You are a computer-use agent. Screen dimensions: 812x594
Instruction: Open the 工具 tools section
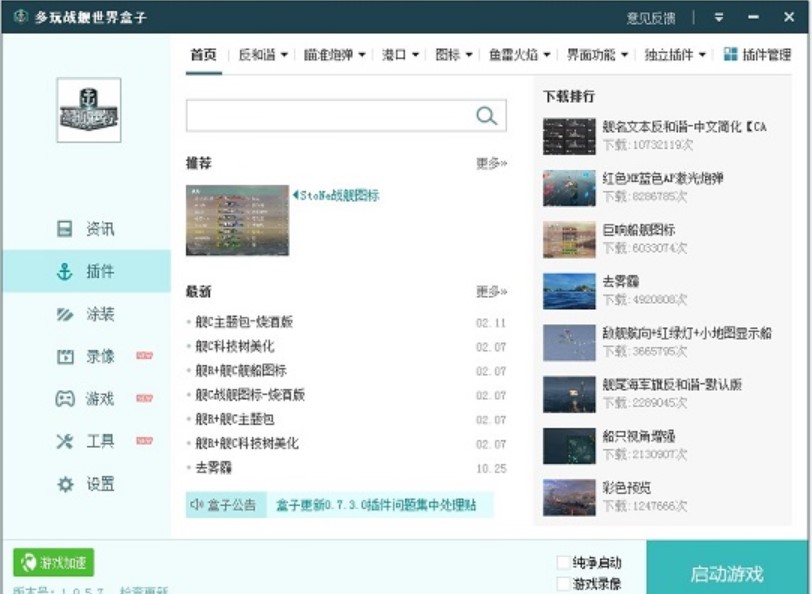(86, 441)
